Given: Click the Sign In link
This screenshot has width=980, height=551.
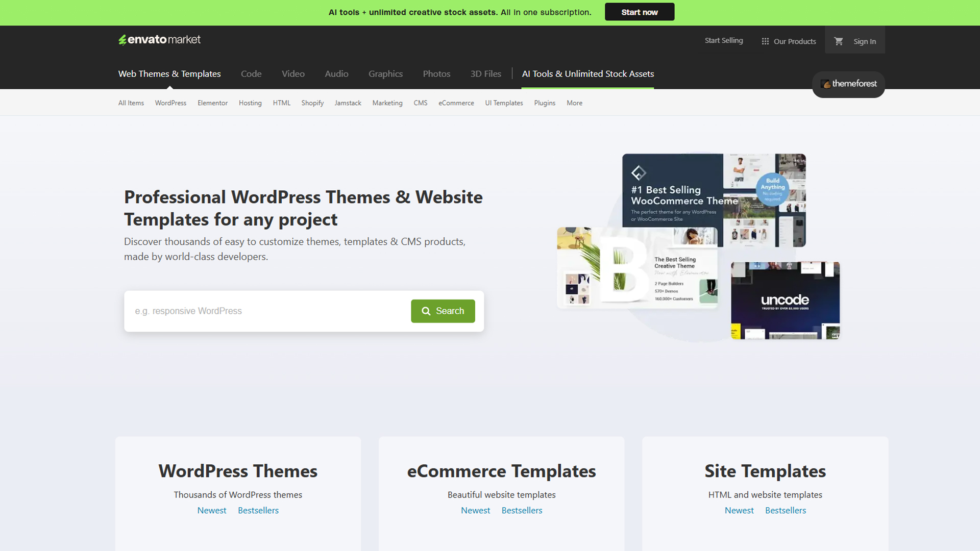Looking at the screenshot, I should (x=865, y=41).
